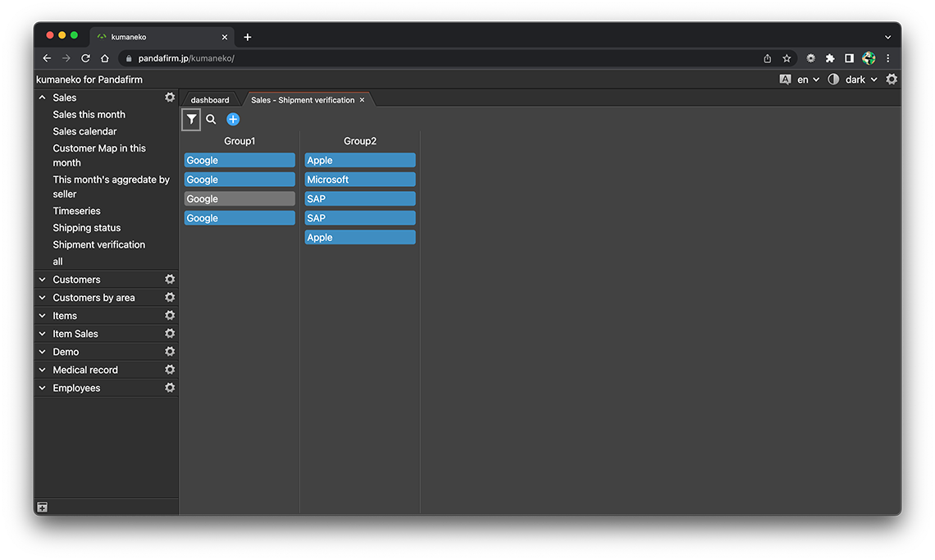Switch to the dashboard tab
The image size is (935, 560).
tap(210, 100)
